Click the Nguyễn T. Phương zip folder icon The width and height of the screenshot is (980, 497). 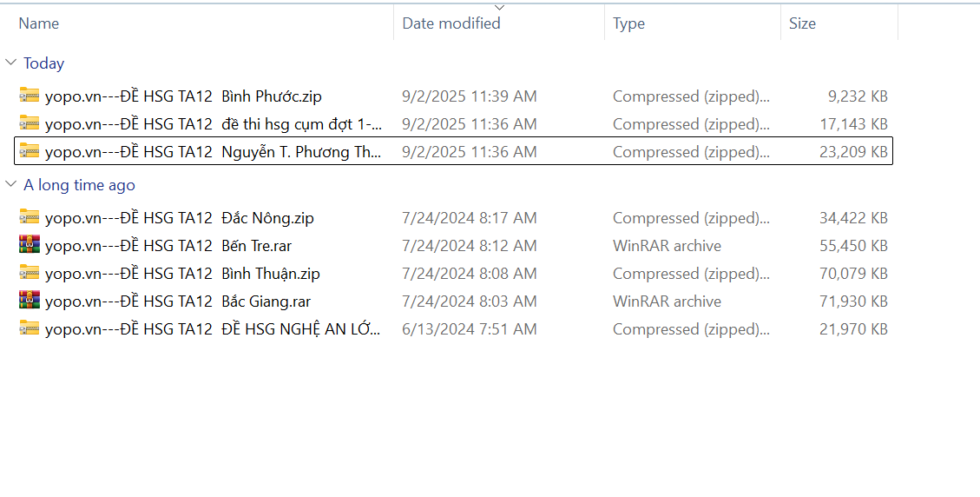pyautogui.click(x=30, y=151)
